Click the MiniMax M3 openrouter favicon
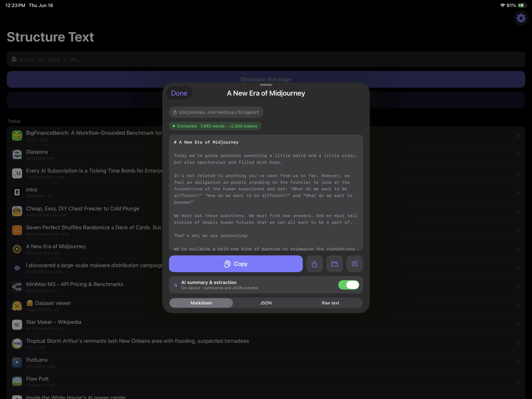Screen dimensions: 532x399 click(17, 287)
